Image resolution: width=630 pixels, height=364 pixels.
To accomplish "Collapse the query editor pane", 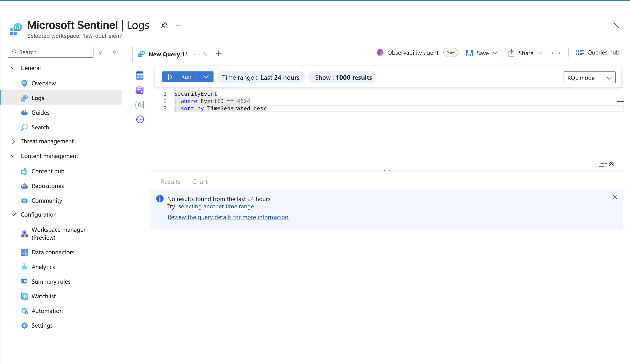I will pos(611,164).
